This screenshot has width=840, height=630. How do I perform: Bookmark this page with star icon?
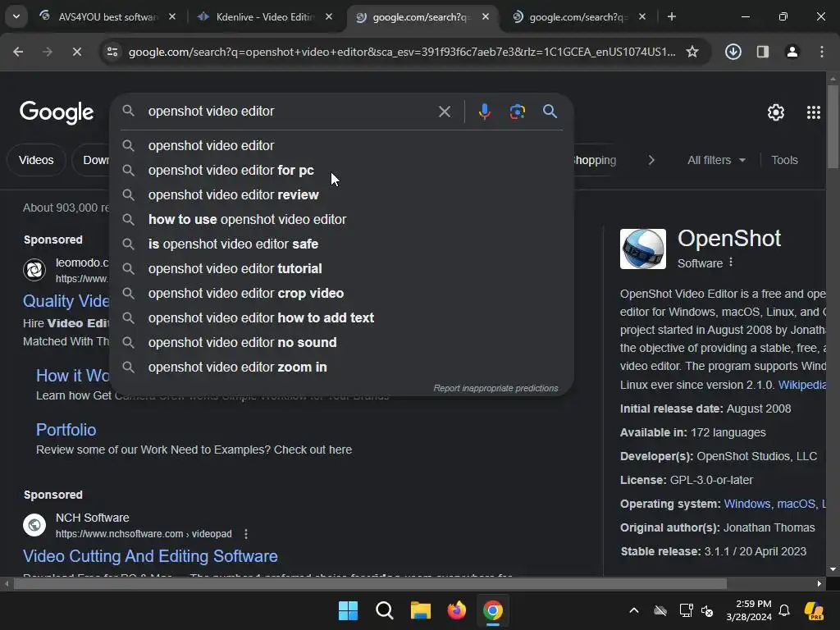692,52
